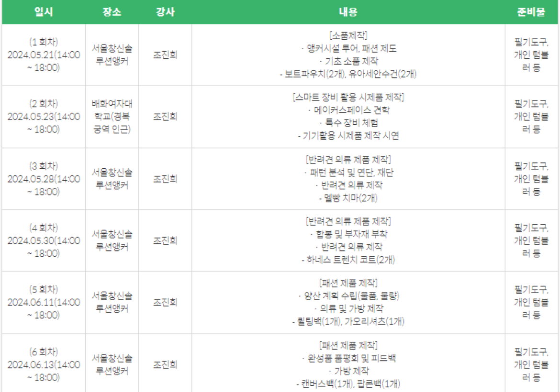Click the 장소 column header
Screen dimensions: 560x392
tap(112, 12)
